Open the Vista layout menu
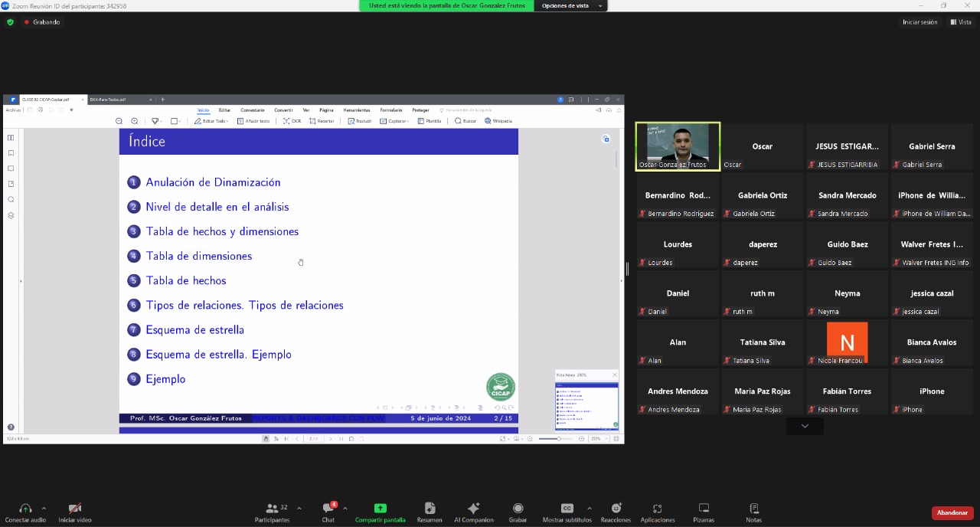This screenshot has height=527, width=980. [x=961, y=22]
